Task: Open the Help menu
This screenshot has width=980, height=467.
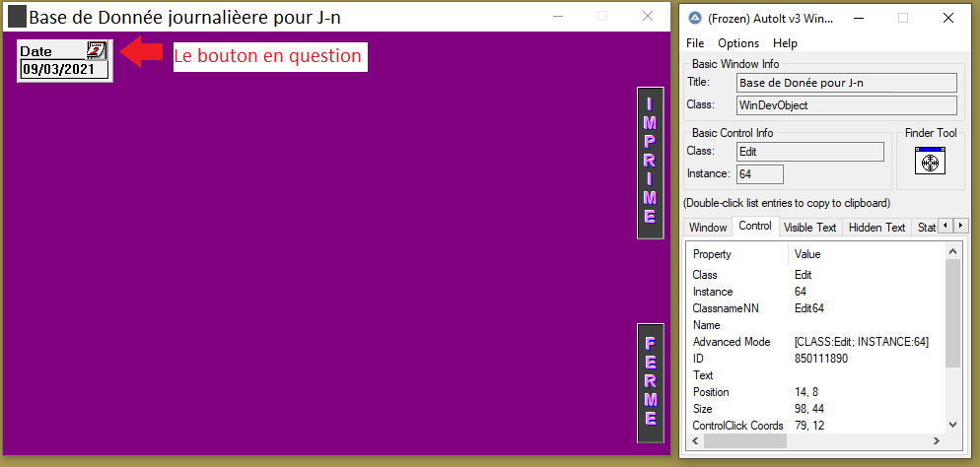Action: click(x=785, y=43)
